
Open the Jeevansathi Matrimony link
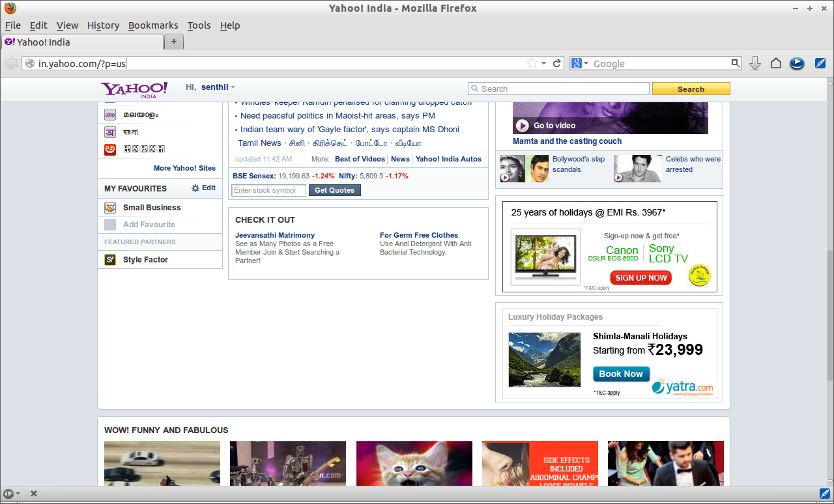[275, 235]
